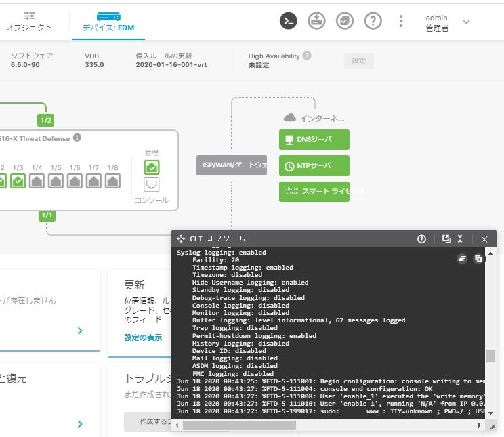Open the スマート ライセンス button
Viewport: 504px width, 437px height.
coord(314,192)
